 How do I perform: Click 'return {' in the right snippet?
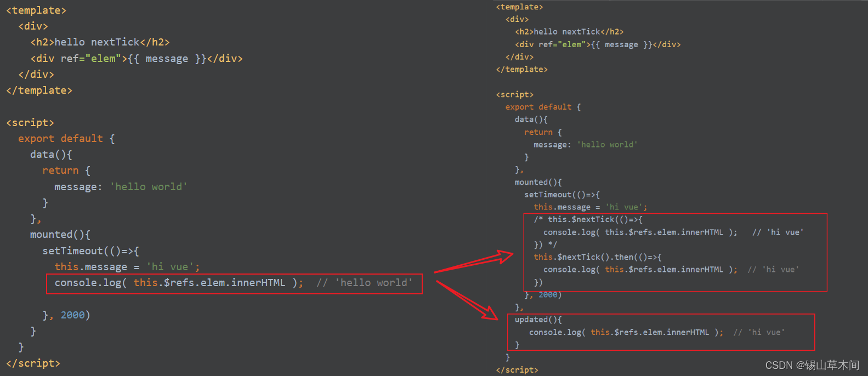click(x=543, y=132)
